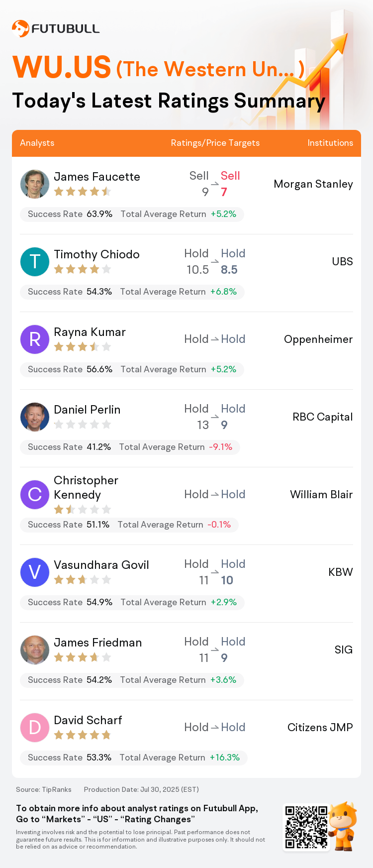Click the Futubull bull mascot
Image resolution: width=373 pixels, height=868 pixels.
(344, 826)
